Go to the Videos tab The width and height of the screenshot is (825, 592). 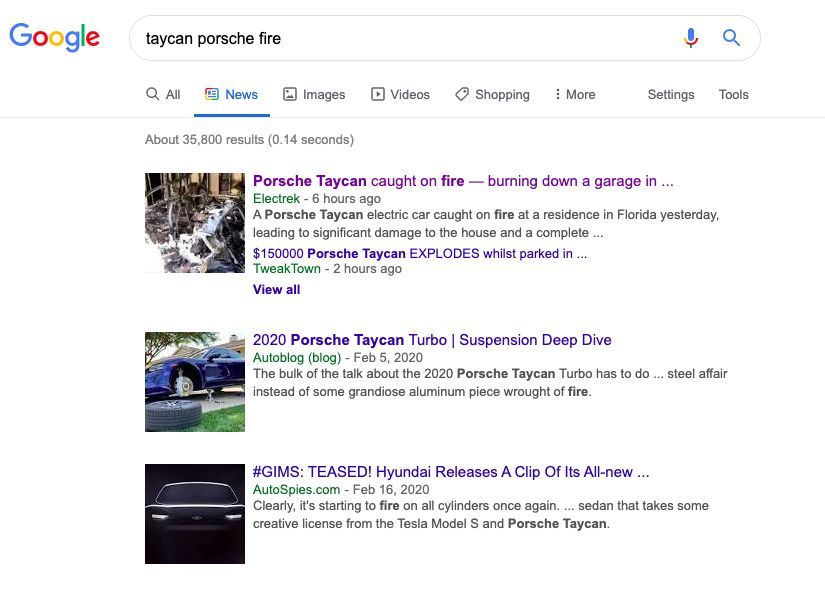(x=400, y=94)
